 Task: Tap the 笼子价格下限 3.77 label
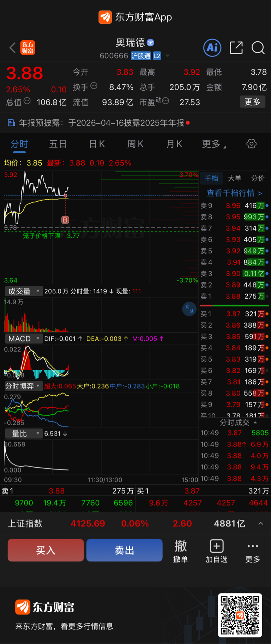click(x=52, y=236)
